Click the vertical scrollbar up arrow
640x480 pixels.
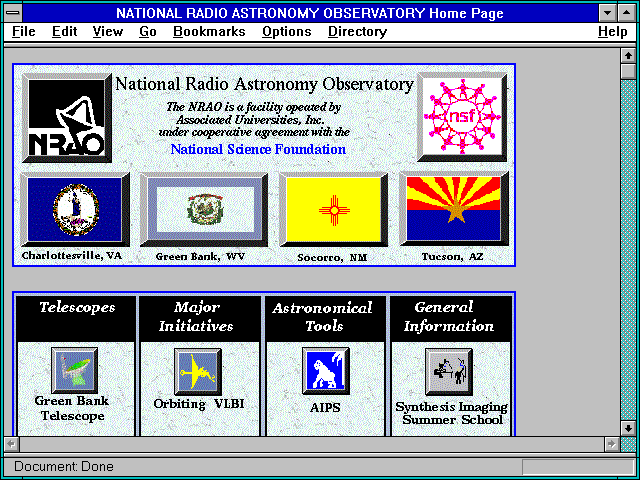coord(628,56)
